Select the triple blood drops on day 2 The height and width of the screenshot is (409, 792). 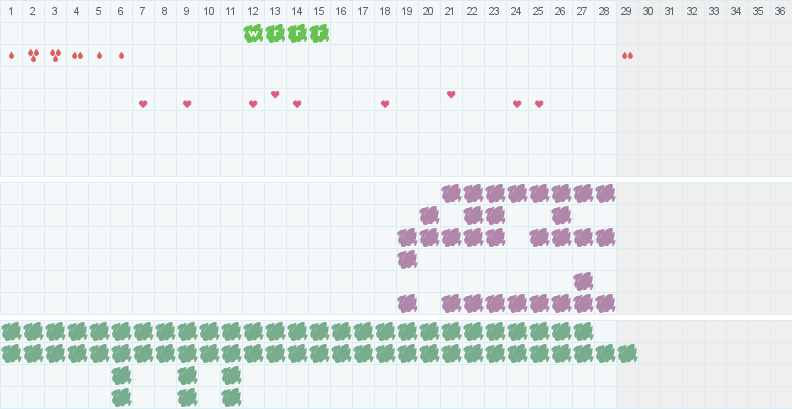33,55
